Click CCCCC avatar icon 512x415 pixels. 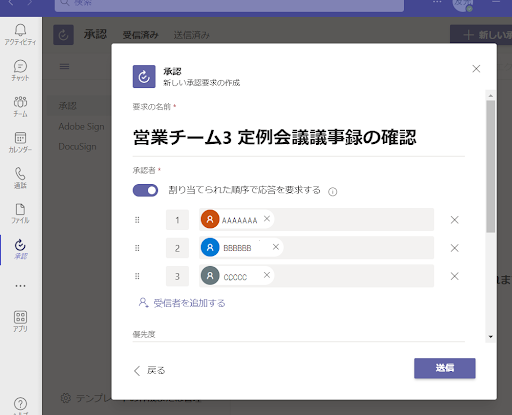point(210,276)
